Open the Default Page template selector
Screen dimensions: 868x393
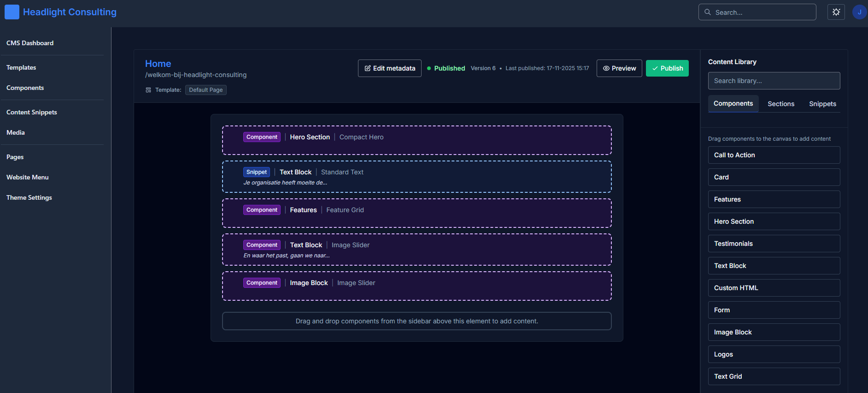click(x=205, y=90)
